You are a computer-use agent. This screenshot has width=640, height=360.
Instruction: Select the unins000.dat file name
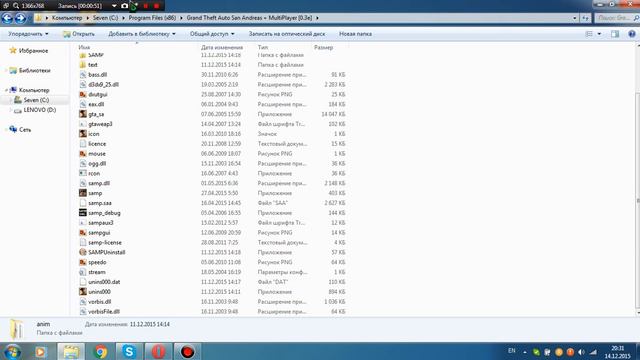click(x=104, y=282)
